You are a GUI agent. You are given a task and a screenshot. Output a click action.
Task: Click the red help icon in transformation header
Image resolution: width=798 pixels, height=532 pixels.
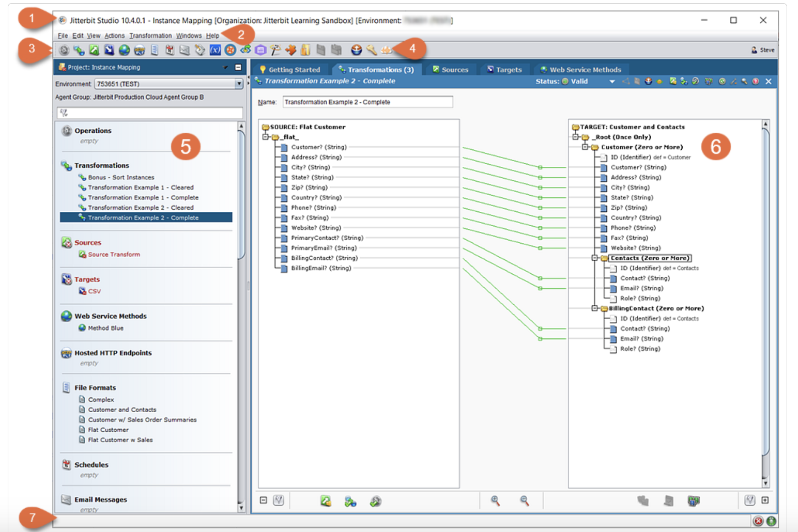click(x=756, y=82)
